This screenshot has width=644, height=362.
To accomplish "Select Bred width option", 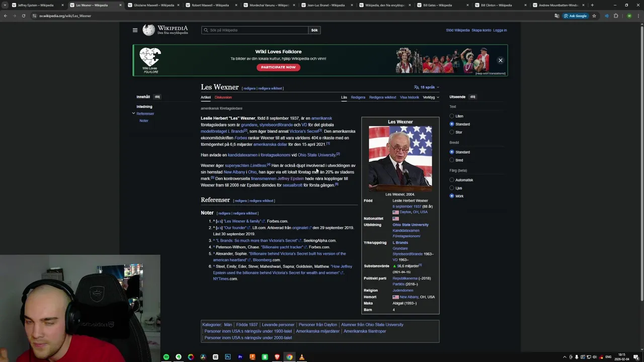I will [452, 160].
